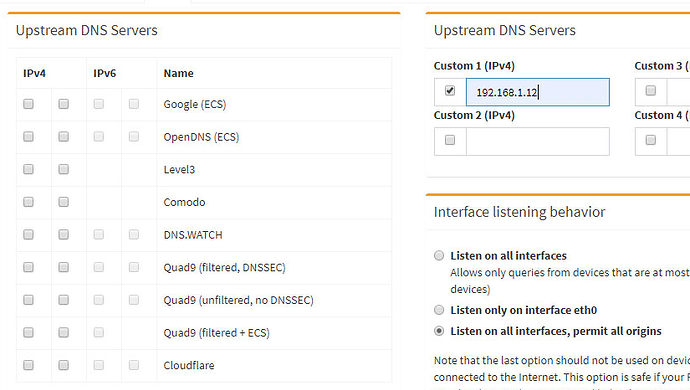Tick second IPv4 checkbox for Comodo

tap(63, 202)
